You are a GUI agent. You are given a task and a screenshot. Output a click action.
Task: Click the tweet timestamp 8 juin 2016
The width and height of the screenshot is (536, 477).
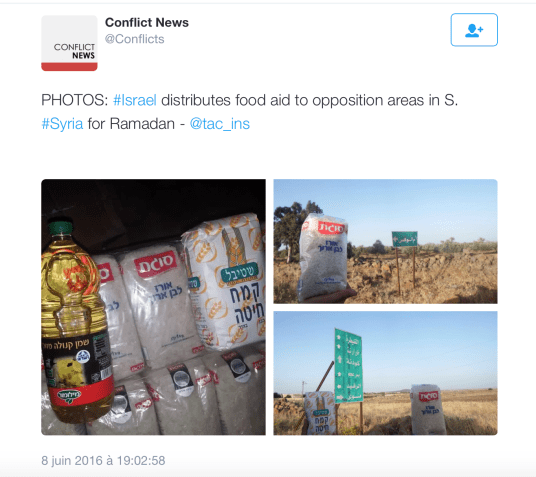click(x=103, y=461)
